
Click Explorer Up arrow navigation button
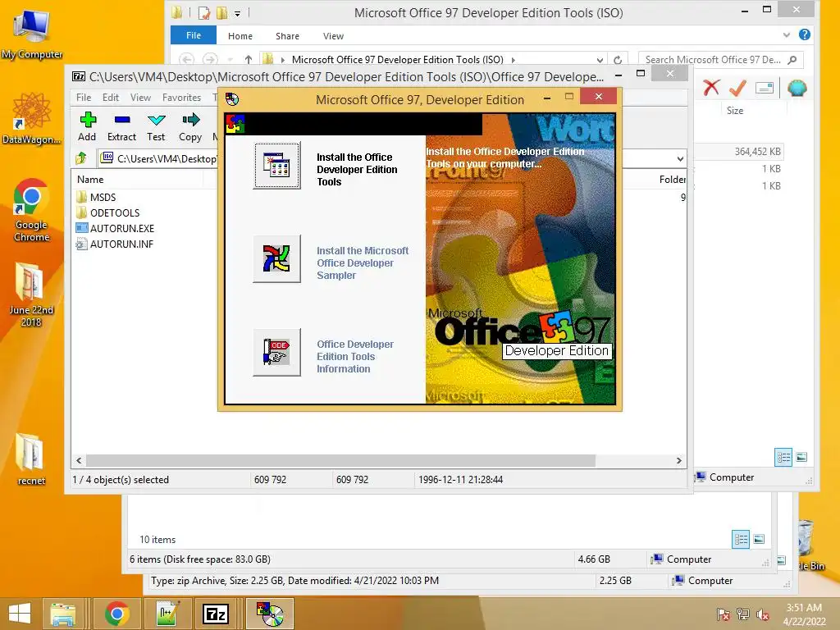coord(248,59)
